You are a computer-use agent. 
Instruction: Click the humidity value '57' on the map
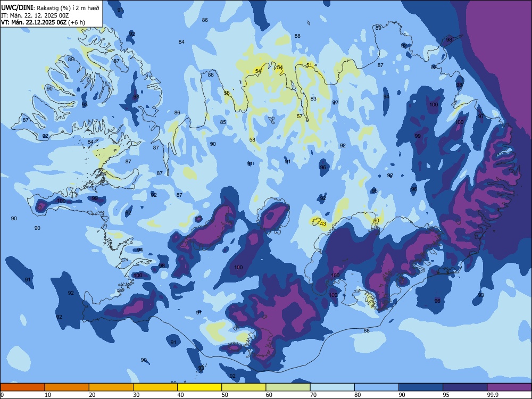click(x=300, y=116)
